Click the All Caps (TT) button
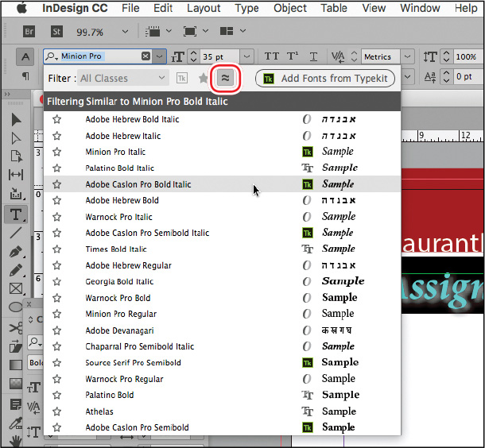485x448 pixels. 272,56
